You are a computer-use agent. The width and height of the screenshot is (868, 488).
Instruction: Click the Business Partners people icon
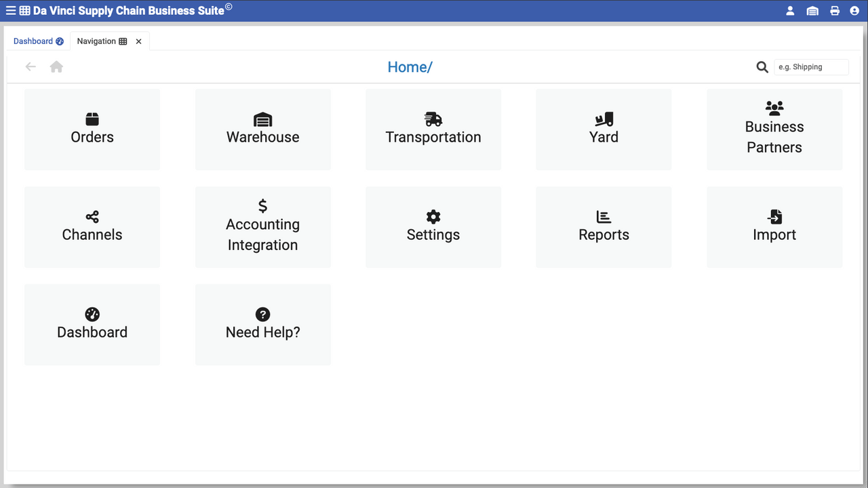click(774, 108)
